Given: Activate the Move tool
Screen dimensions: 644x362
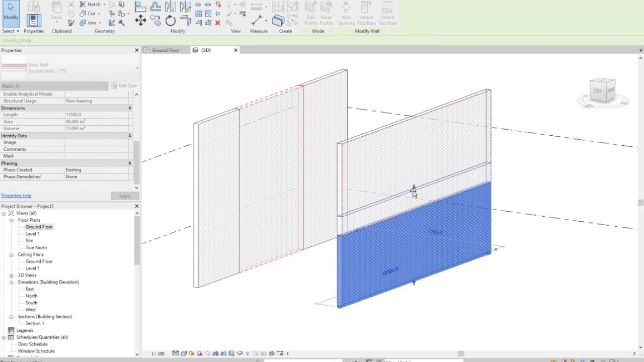Looking at the screenshot, I should point(140,21).
